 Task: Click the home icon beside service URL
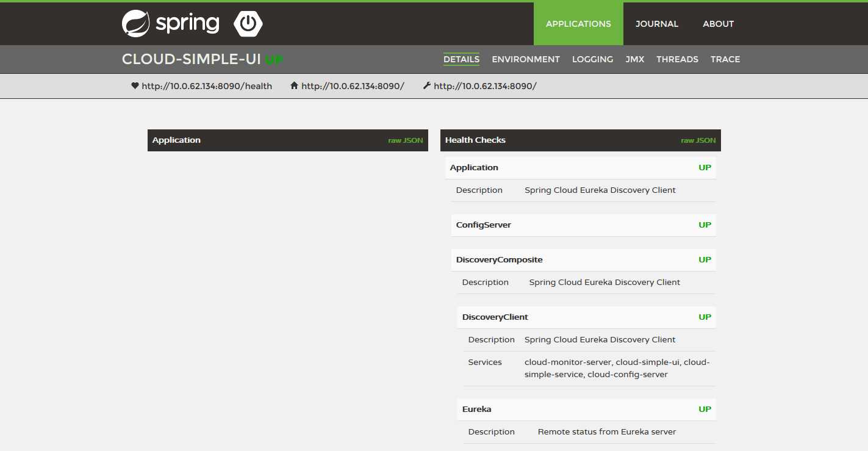pyautogui.click(x=294, y=85)
